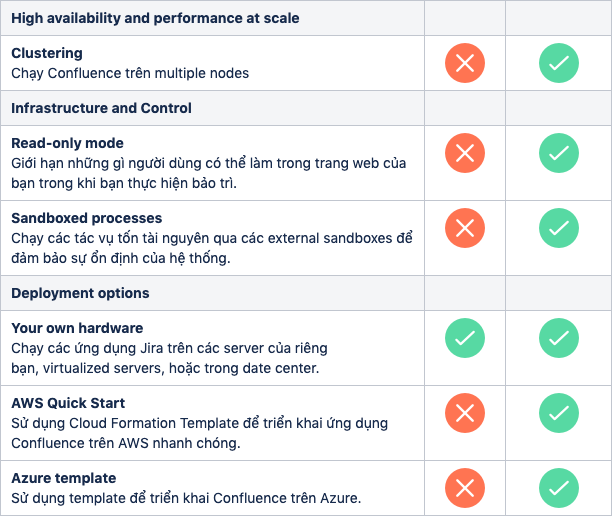Click the green checkmark for Azure template
The image size is (612, 516).
click(x=559, y=488)
